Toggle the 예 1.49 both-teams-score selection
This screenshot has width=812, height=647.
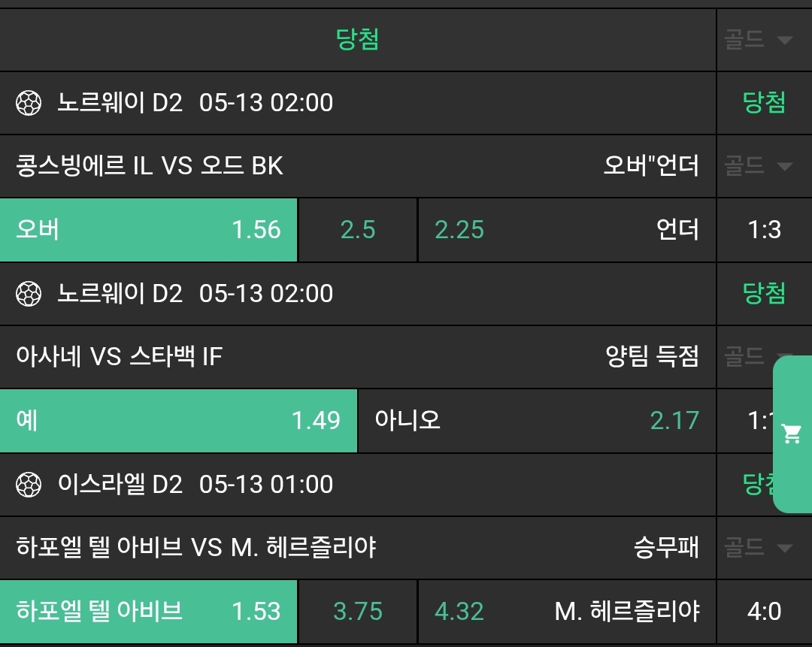[x=178, y=421]
